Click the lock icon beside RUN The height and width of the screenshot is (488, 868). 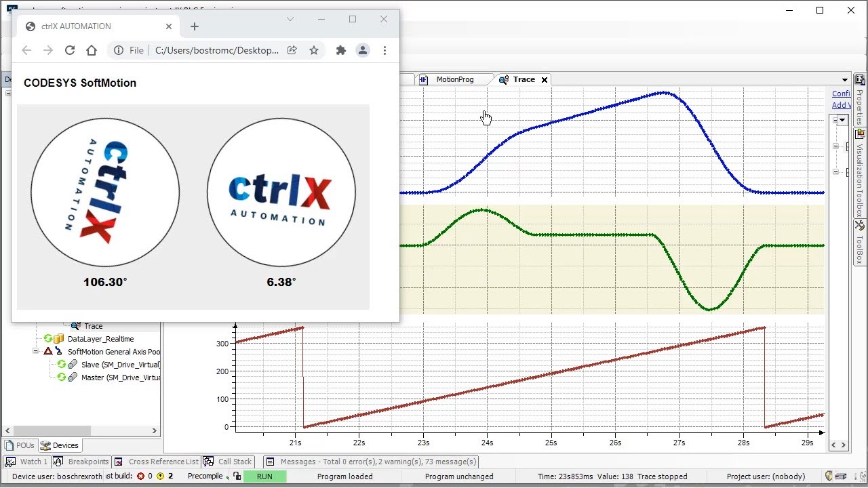pos(237,476)
